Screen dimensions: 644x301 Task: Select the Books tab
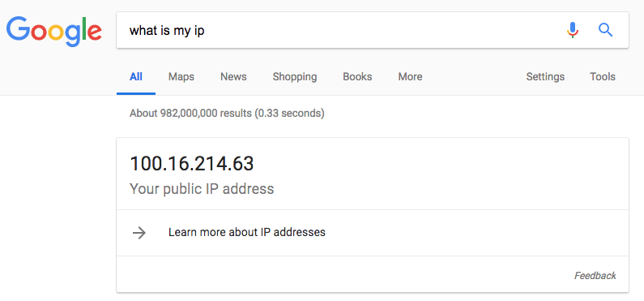click(357, 77)
